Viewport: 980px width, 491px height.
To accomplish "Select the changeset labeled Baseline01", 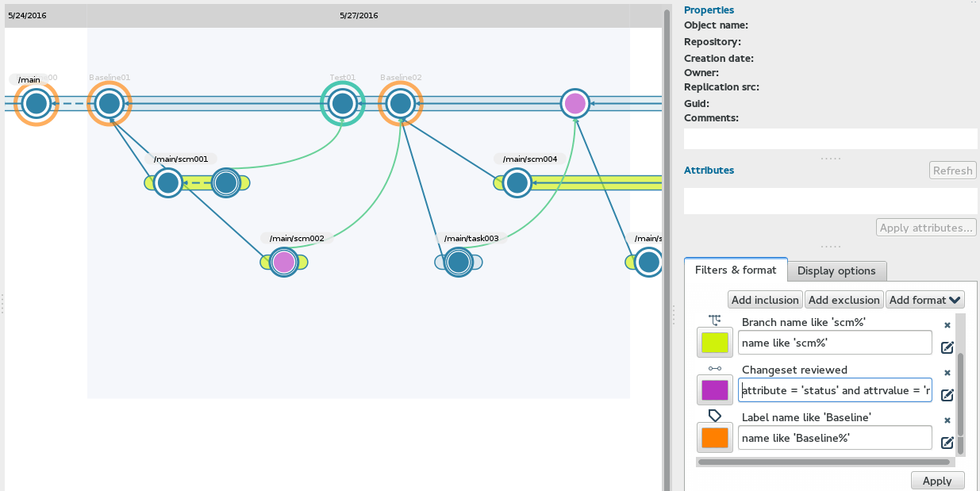I will [109, 103].
